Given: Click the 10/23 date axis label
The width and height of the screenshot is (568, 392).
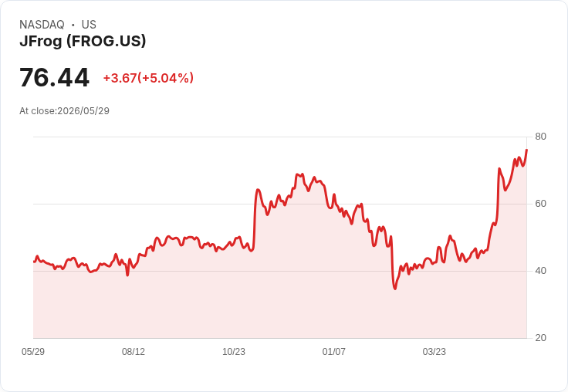Looking at the screenshot, I should [x=234, y=352].
